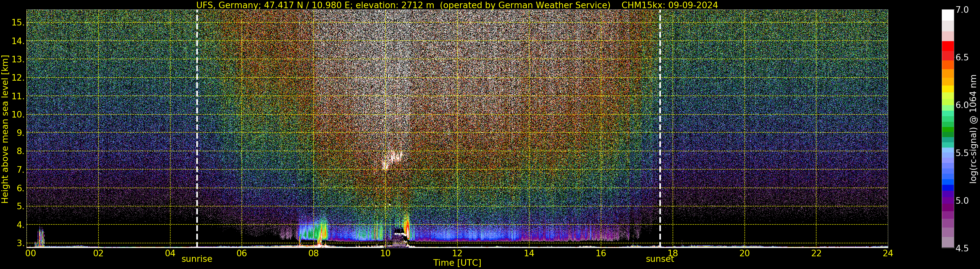
Task: Click the '14.' height axis tick label
Action: [18, 41]
